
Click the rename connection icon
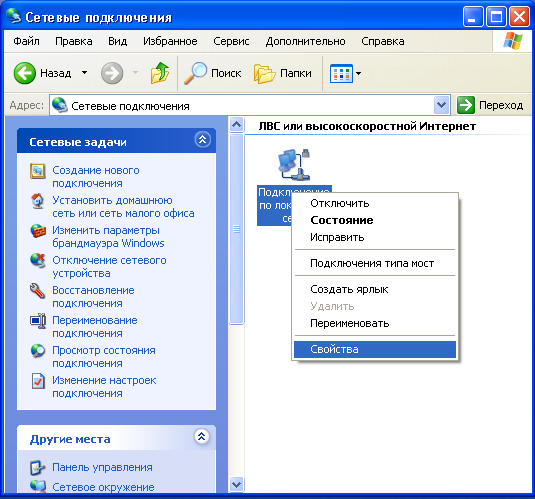point(38,321)
